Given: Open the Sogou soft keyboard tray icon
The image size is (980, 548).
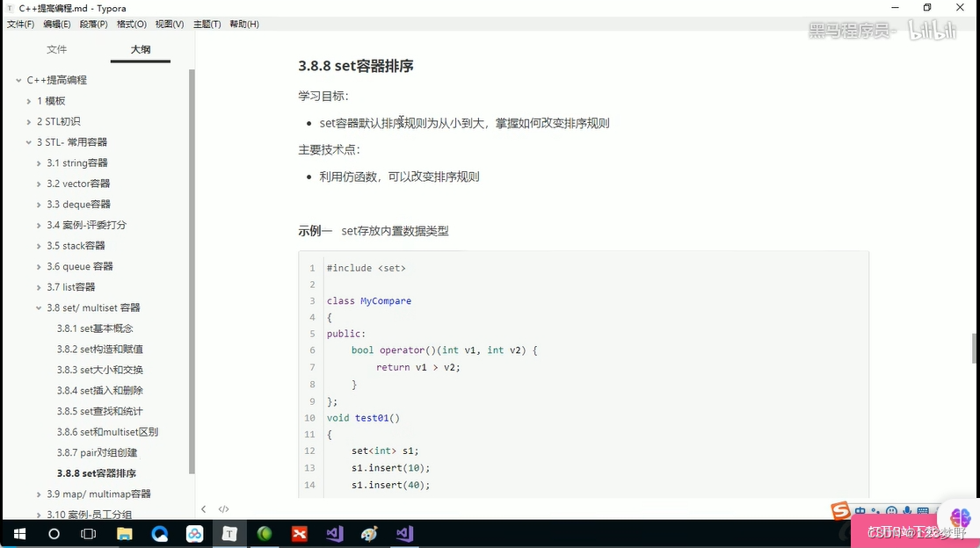Looking at the screenshot, I should [923, 510].
